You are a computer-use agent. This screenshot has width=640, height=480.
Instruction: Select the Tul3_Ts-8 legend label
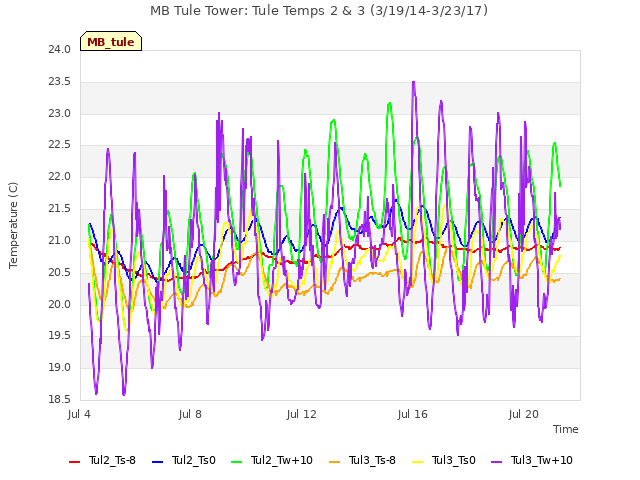click(372, 460)
